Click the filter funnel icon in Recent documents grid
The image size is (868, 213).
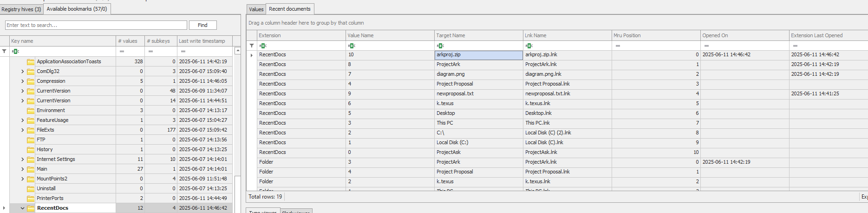click(x=252, y=46)
